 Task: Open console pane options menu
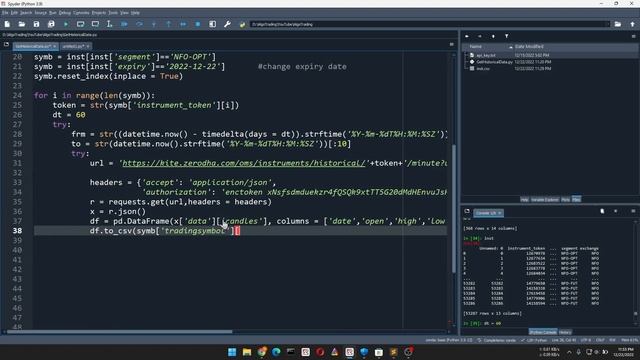point(633,211)
